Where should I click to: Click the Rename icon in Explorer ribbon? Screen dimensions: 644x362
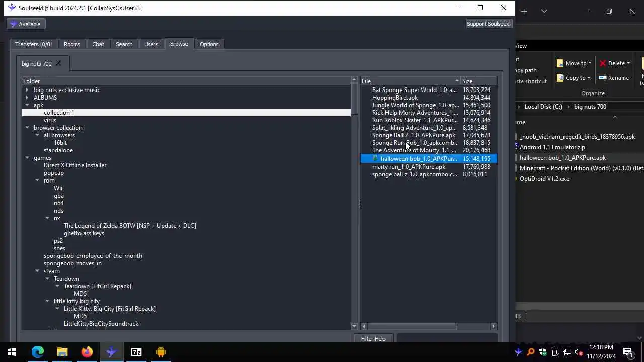pyautogui.click(x=602, y=78)
